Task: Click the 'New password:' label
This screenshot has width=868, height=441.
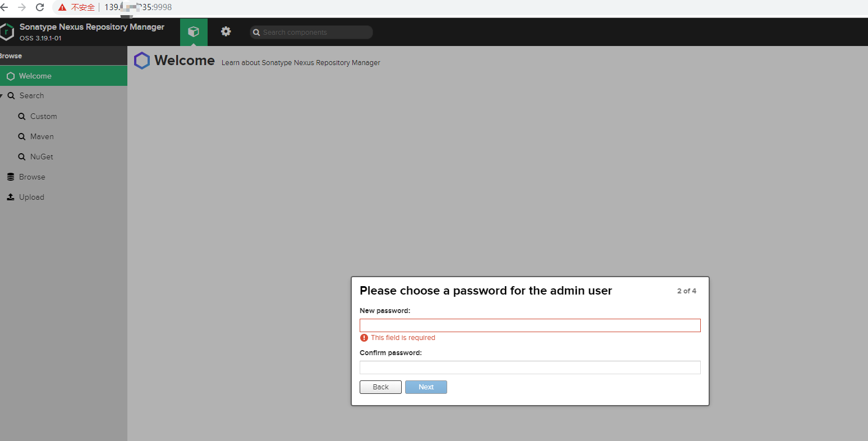Action: (385, 311)
